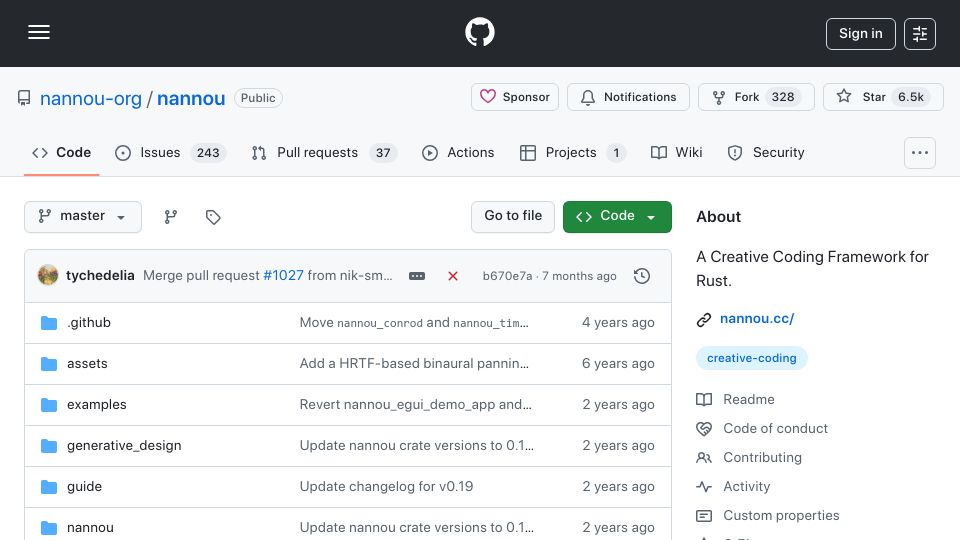This screenshot has width=960, height=540.
Task: Select the Code tab
Action: [61, 152]
